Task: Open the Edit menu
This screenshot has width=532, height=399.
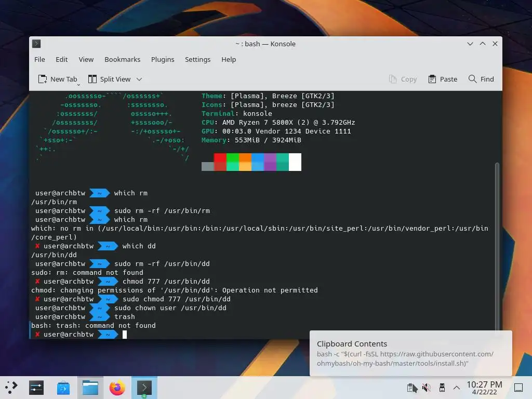Action: point(61,59)
